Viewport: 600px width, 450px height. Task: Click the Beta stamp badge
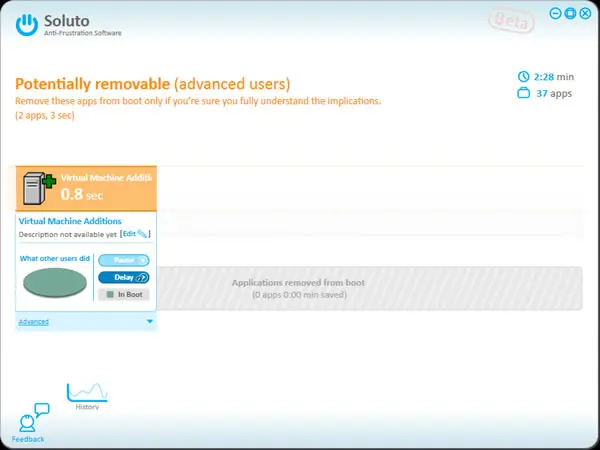point(511,20)
